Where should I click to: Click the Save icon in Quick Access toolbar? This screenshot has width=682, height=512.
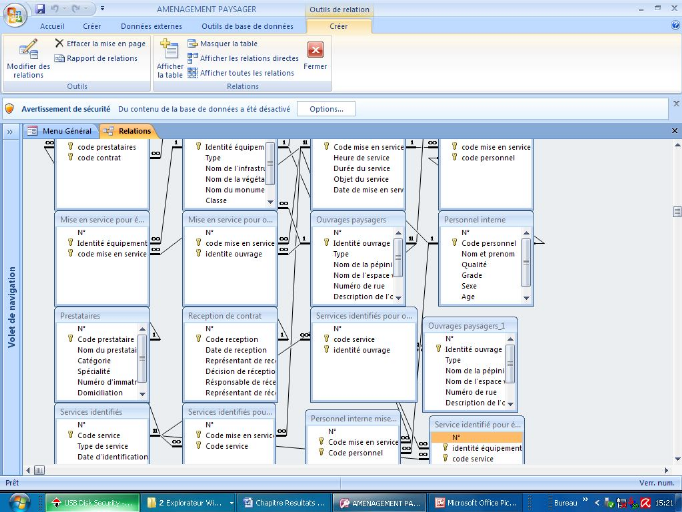(x=40, y=9)
